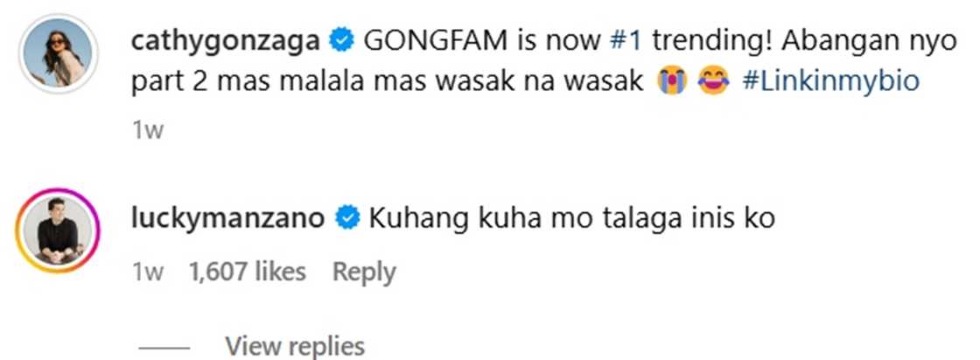The height and width of the screenshot is (360, 980).
Task: Click the loudly crying face emoji
Action: point(672,83)
